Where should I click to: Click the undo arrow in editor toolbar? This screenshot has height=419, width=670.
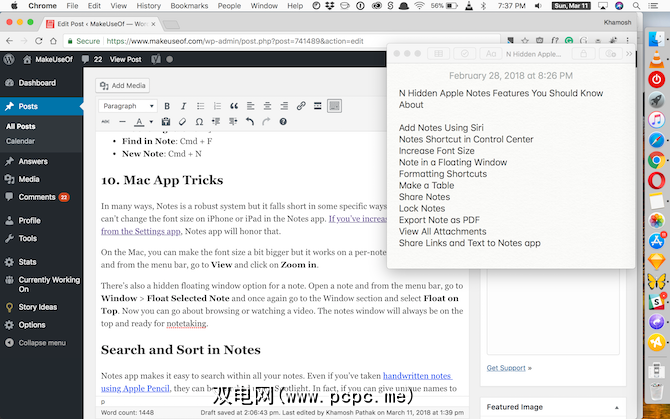249,122
